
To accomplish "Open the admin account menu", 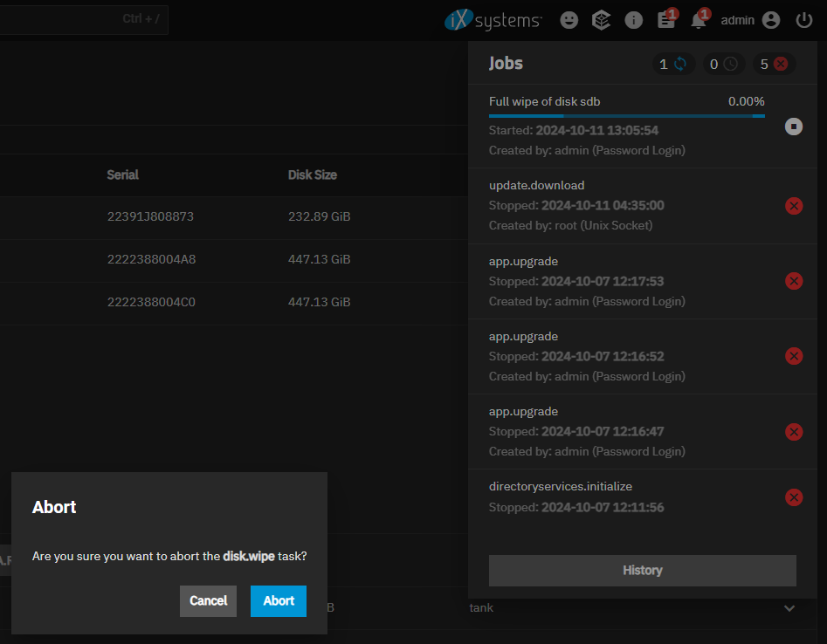I will click(750, 20).
